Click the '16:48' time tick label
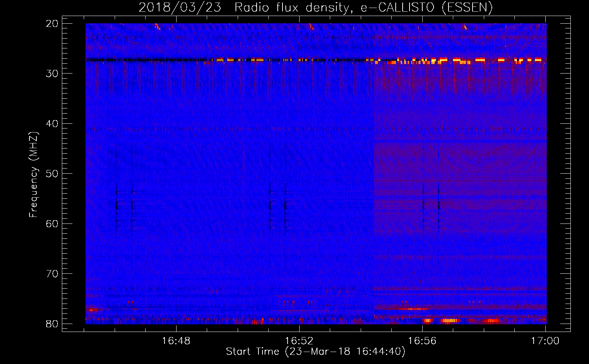 pos(176,341)
